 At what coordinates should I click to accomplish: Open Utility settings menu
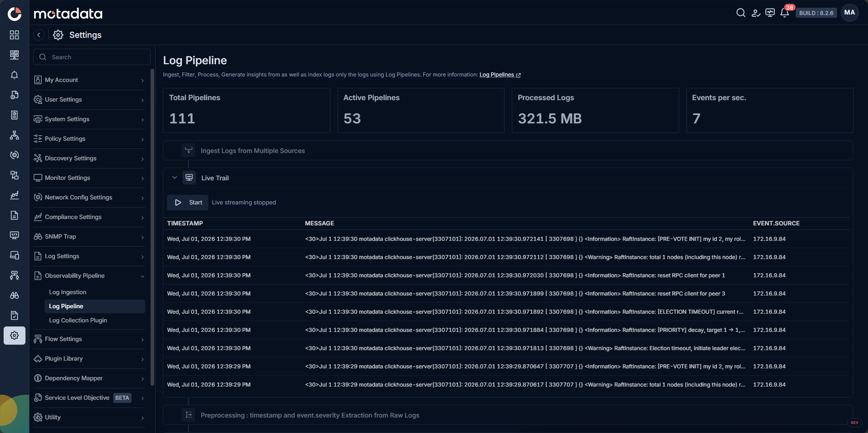pos(89,418)
